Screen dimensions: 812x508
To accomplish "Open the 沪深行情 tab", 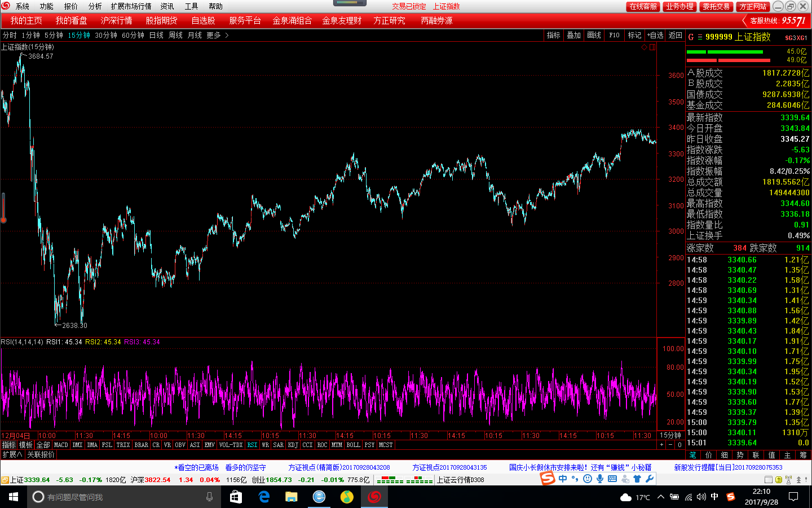I will [116, 20].
